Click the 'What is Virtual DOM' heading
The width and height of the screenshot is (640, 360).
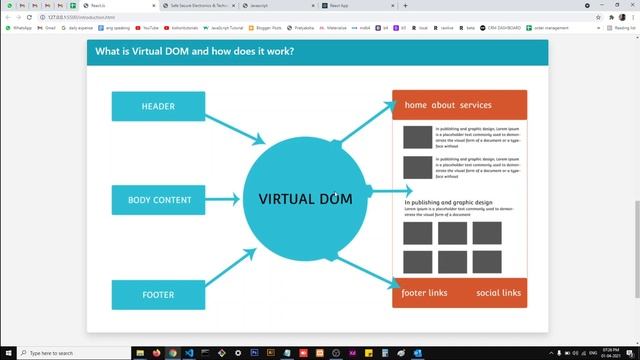(x=194, y=51)
